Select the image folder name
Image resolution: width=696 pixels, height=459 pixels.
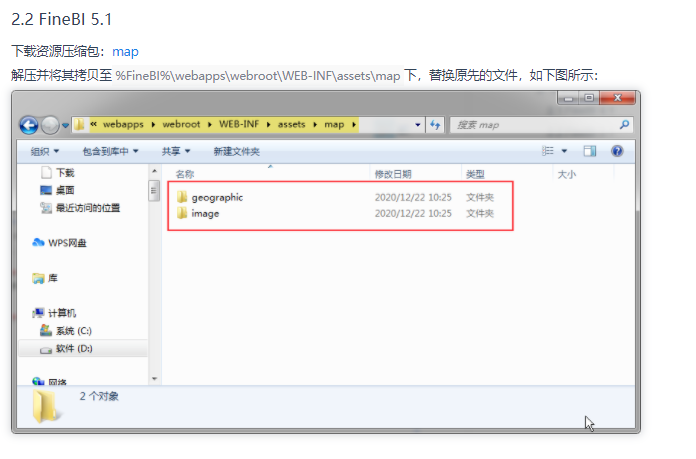coord(205,214)
